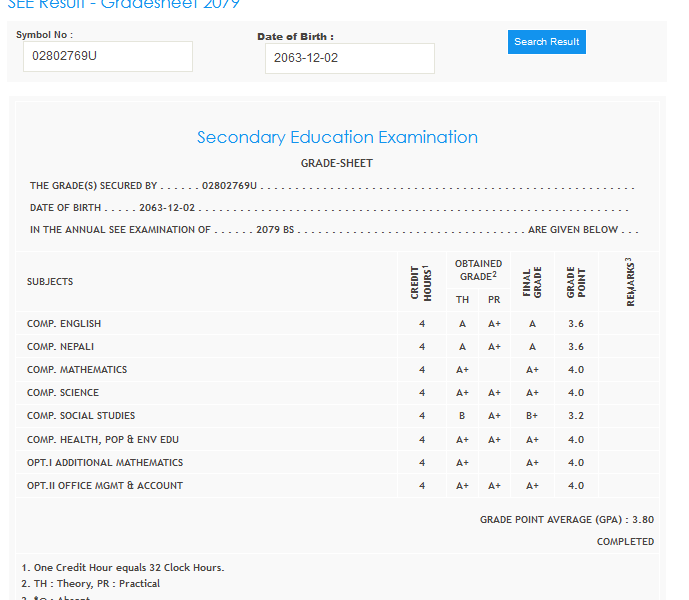Screen dimensions: 689x600
Task: Click the 3.2 grade point for Social Studies
Action: pos(576,416)
